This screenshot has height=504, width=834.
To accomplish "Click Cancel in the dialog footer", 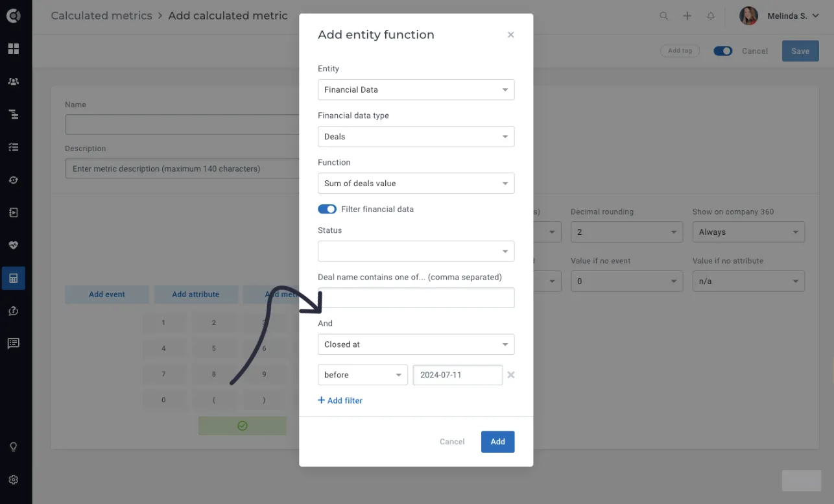I will 452,442.
